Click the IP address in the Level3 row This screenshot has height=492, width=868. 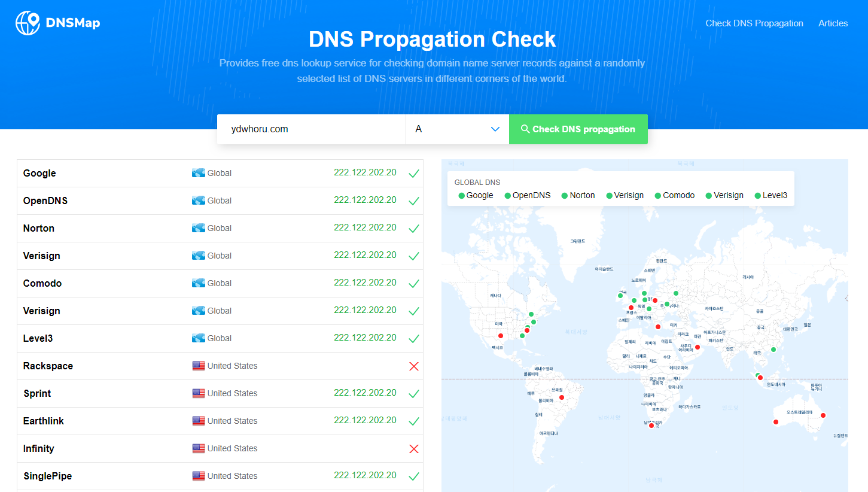[x=365, y=338]
